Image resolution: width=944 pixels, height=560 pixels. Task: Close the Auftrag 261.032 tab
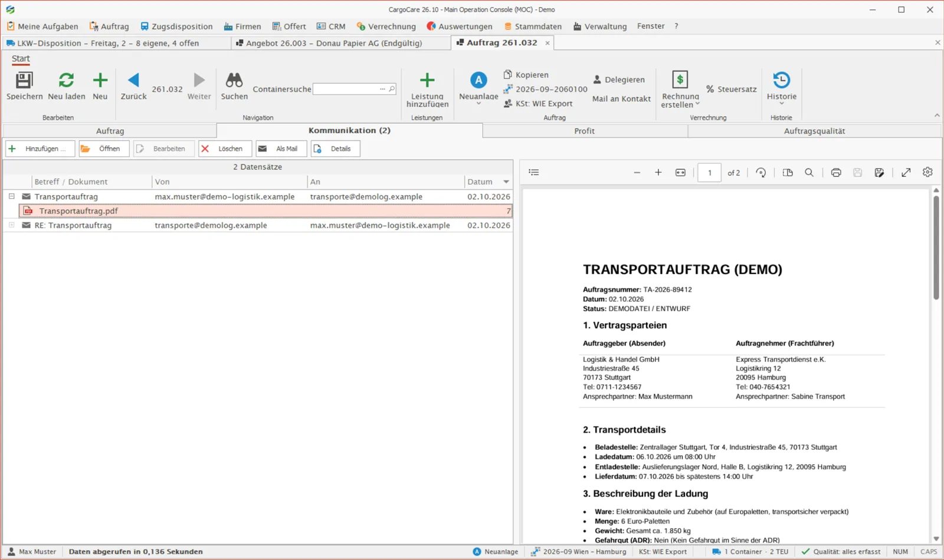(x=548, y=43)
